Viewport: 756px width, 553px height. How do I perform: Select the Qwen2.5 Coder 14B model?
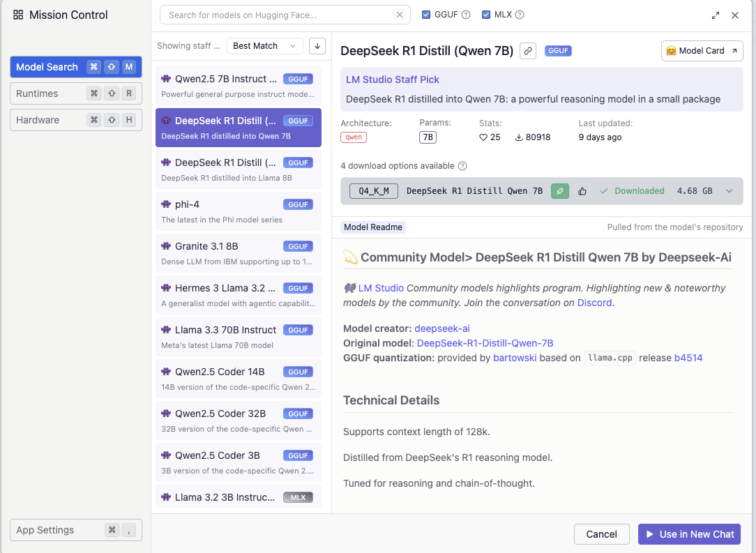coord(239,379)
